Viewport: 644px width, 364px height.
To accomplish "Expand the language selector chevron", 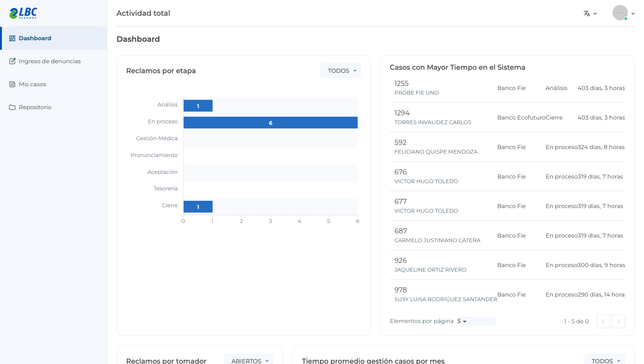I will tap(595, 13).
